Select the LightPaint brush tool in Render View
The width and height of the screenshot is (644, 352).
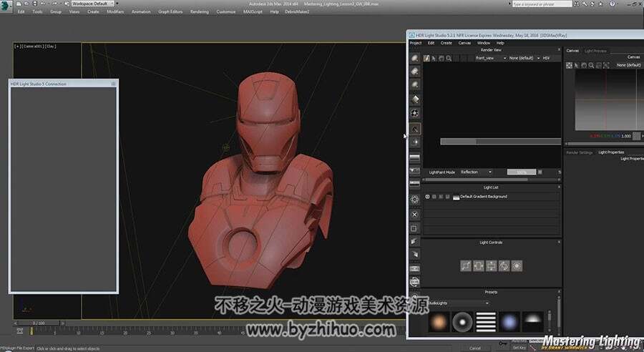(426, 59)
